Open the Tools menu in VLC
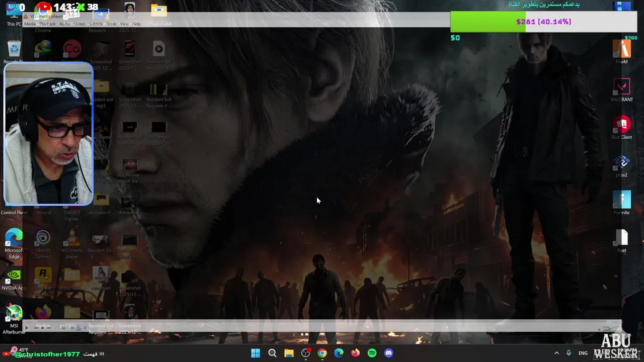The height and width of the screenshot is (362, 644). 111,24
